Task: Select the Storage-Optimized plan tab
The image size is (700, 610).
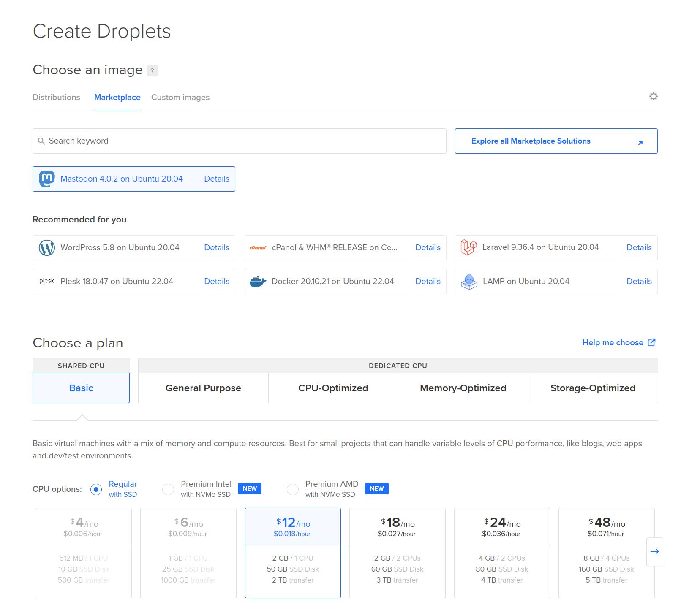Action: pos(593,388)
